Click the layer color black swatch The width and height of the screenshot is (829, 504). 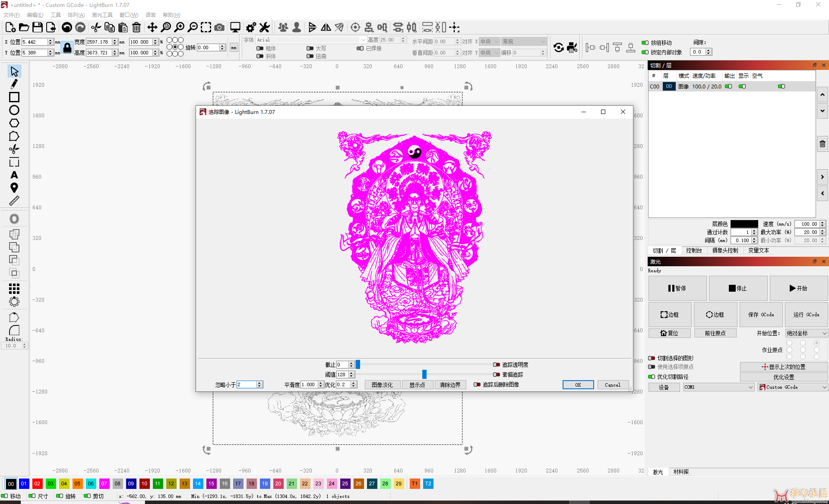point(744,224)
